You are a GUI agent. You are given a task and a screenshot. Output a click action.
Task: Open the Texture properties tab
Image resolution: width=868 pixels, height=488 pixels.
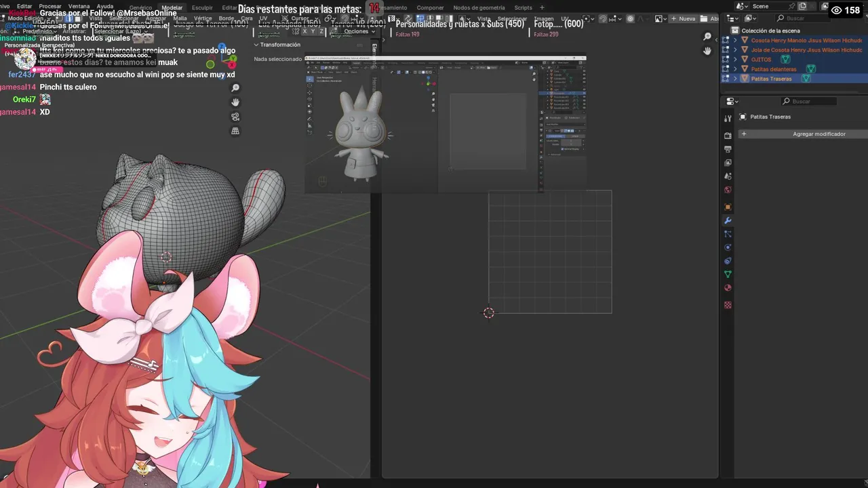click(x=728, y=305)
